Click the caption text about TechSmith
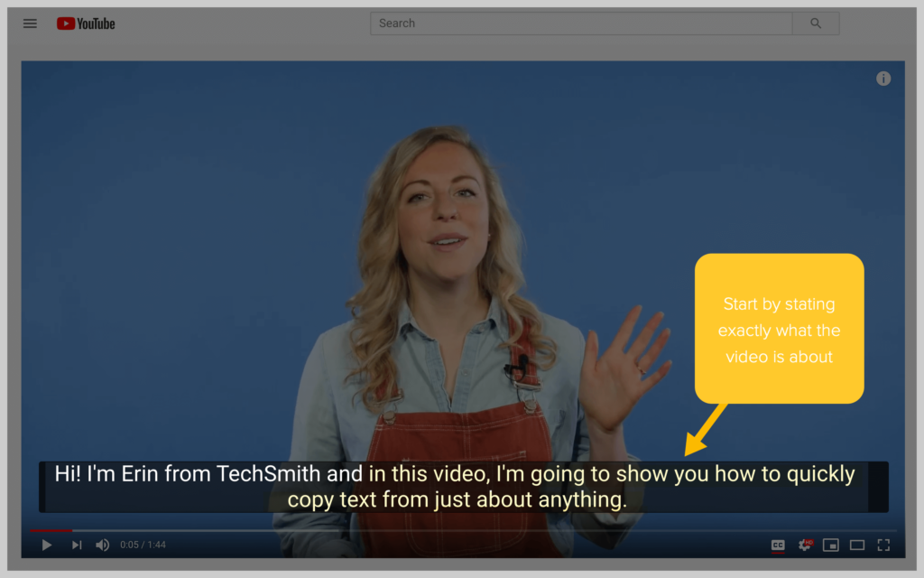Image resolution: width=924 pixels, height=578 pixels. 464,487
